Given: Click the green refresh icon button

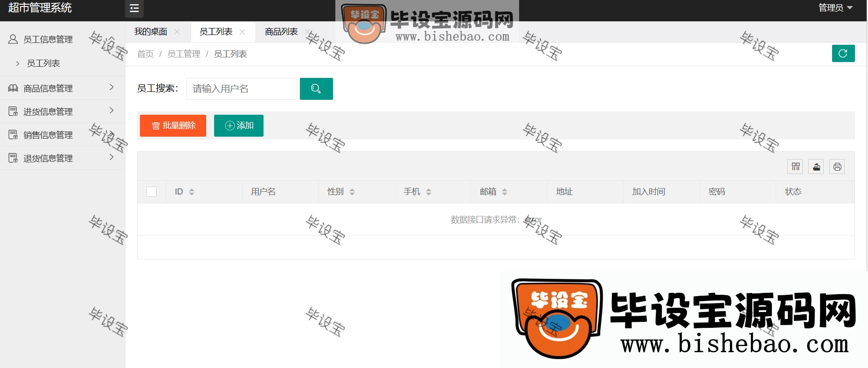Looking at the screenshot, I should (x=843, y=53).
